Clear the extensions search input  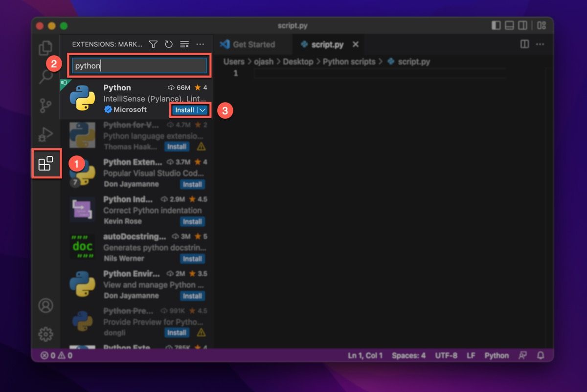184,44
